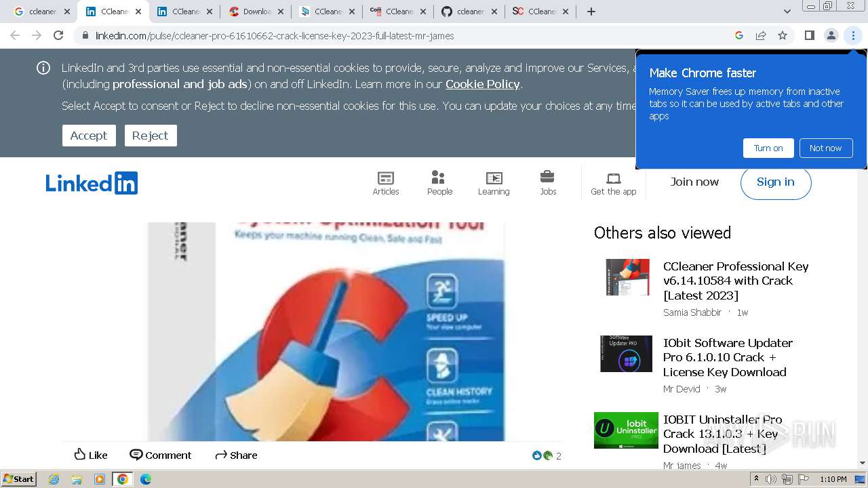
Task: View site information lock icon
Action: point(85,35)
